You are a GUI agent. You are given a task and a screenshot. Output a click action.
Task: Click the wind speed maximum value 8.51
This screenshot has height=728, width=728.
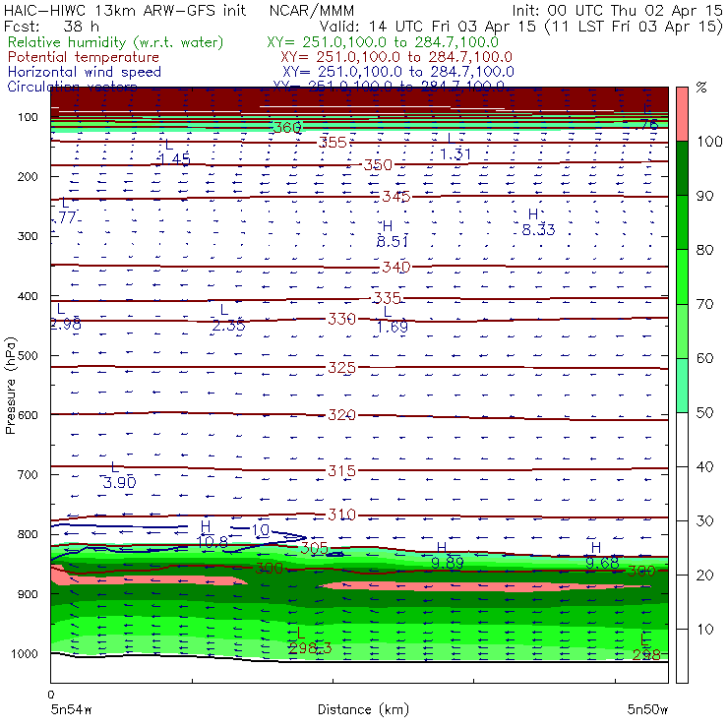click(393, 241)
